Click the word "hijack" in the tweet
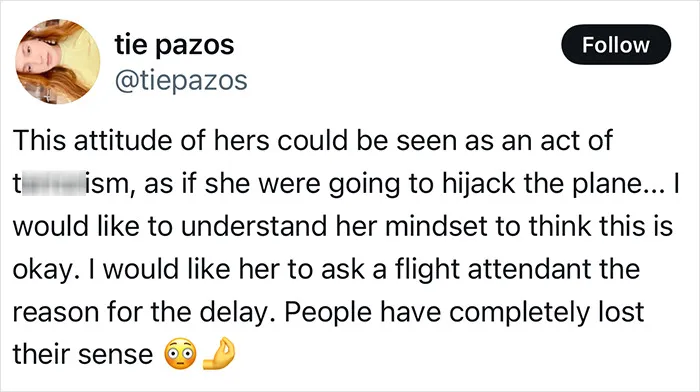 pos(479,184)
